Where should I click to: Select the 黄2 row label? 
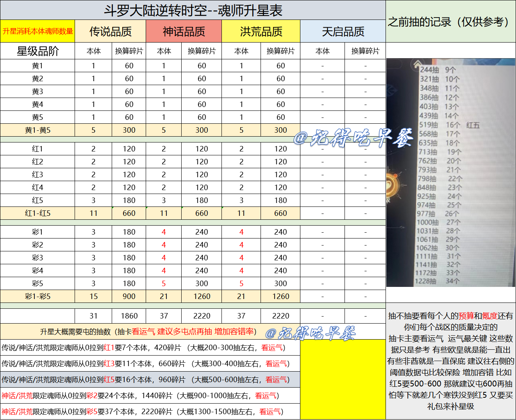point(37,78)
